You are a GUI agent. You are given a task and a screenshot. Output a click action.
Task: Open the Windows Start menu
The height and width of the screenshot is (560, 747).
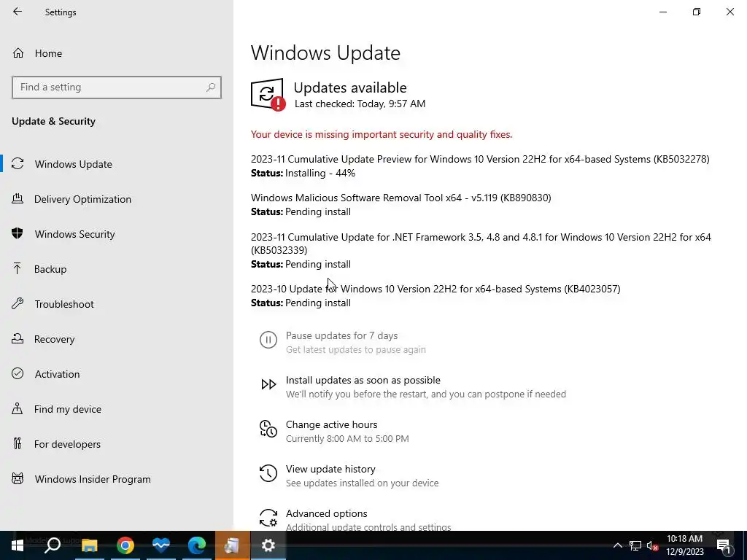[x=18, y=545]
